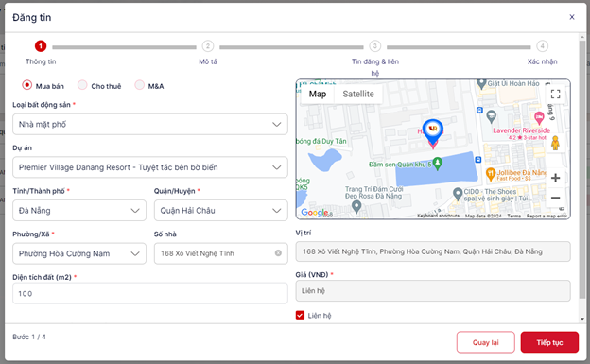Select the Cho thuê radio option

click(82, 85)
